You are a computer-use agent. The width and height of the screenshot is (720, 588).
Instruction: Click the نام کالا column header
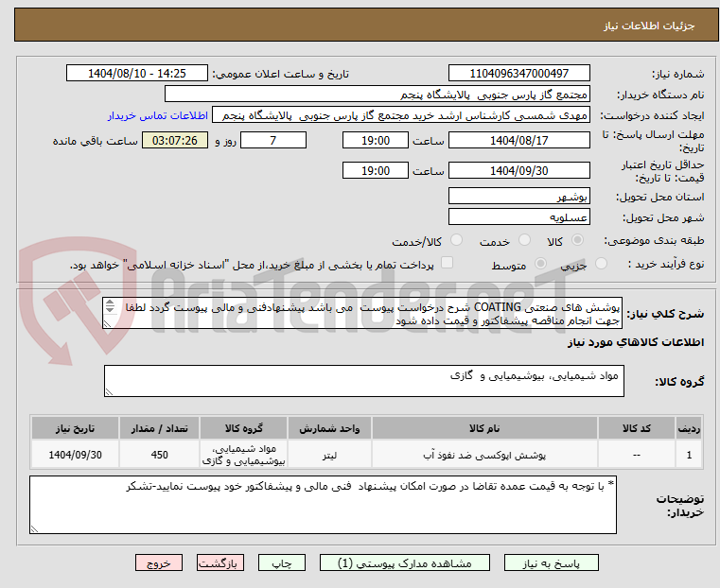click(484, 428)
